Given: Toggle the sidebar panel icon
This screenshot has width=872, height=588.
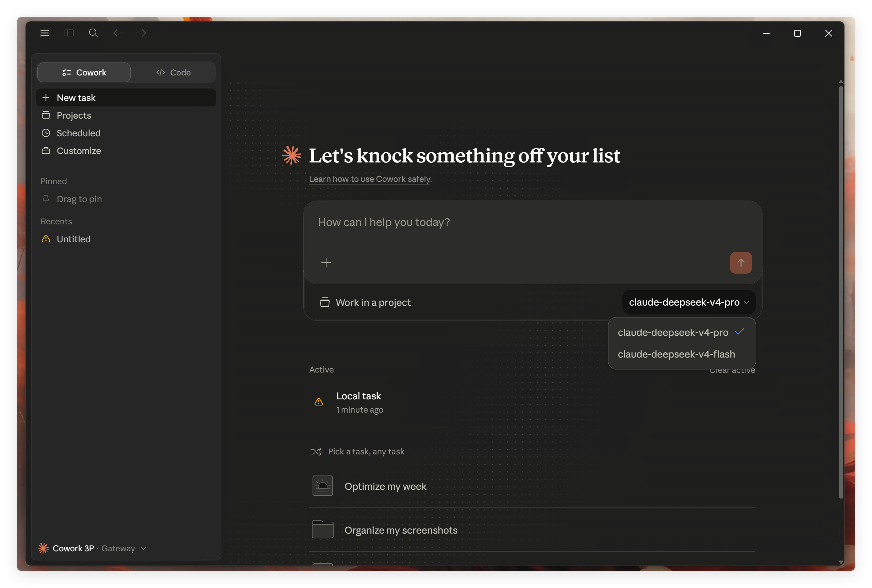Looking at the screenshot, I should (69, 33).
